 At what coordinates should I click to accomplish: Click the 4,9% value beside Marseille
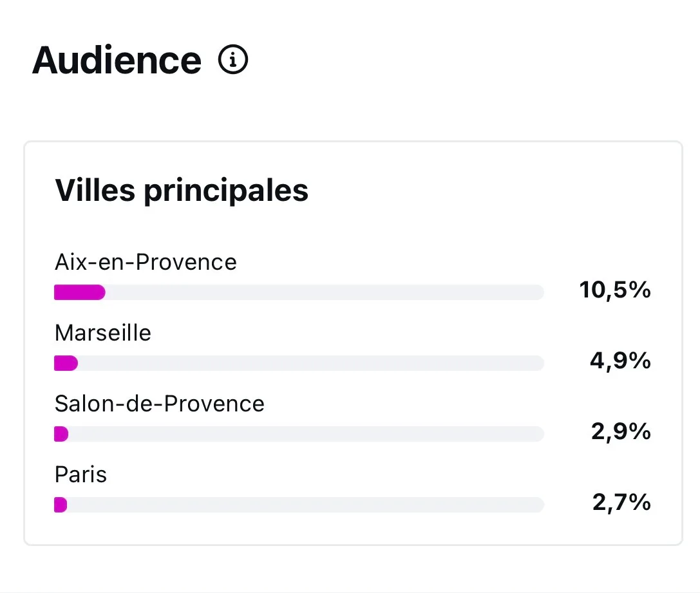620,361
